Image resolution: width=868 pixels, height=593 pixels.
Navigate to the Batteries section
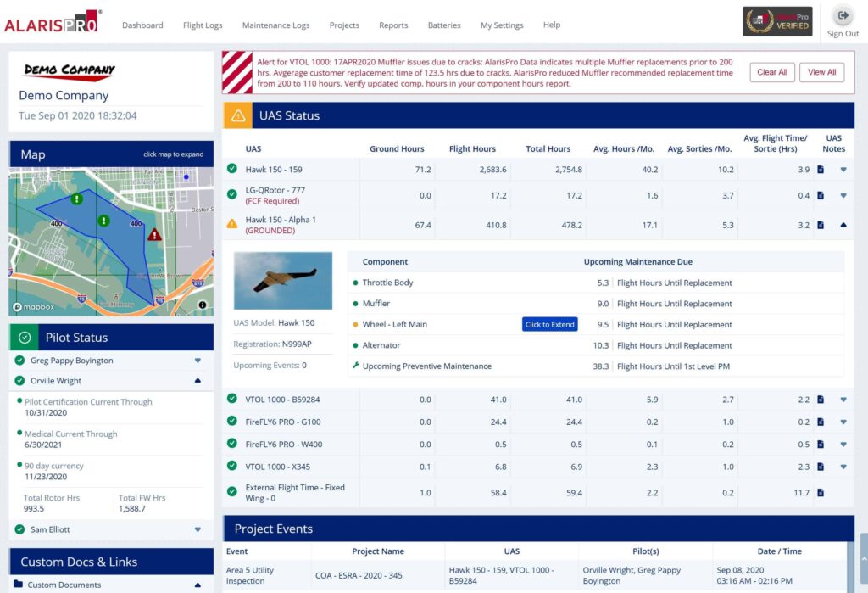444,25
